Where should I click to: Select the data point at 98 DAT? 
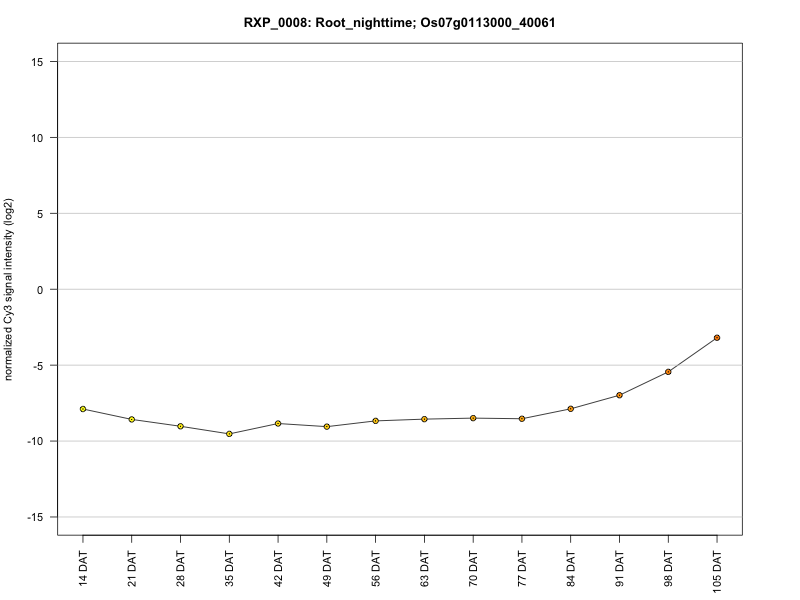668,372
